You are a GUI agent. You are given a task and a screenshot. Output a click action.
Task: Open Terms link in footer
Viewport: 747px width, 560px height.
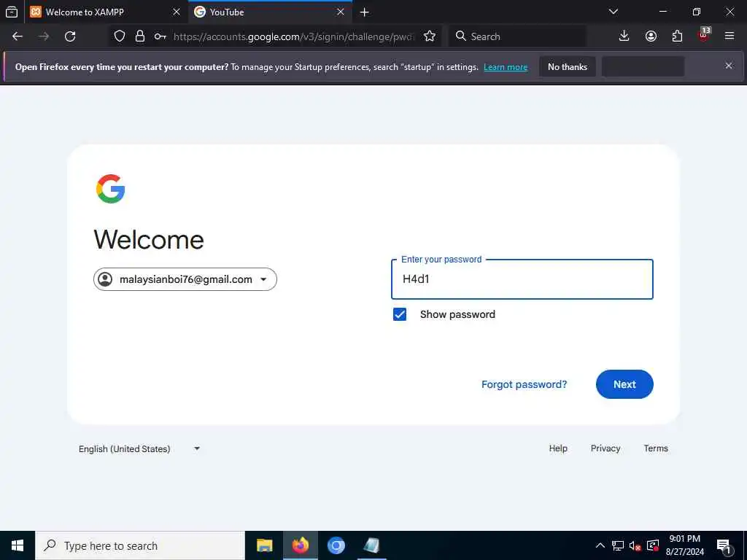click(656, 448)
